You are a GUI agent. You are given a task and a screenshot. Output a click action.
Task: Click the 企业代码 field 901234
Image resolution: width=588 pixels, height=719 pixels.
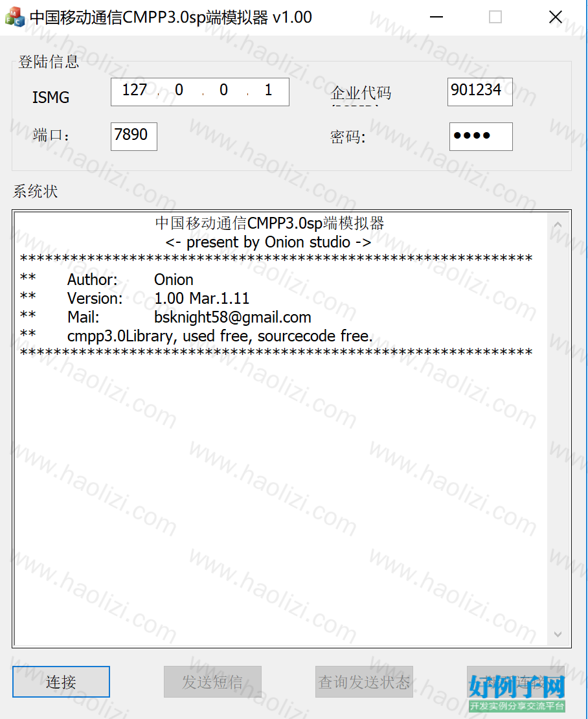click(480, 92)
